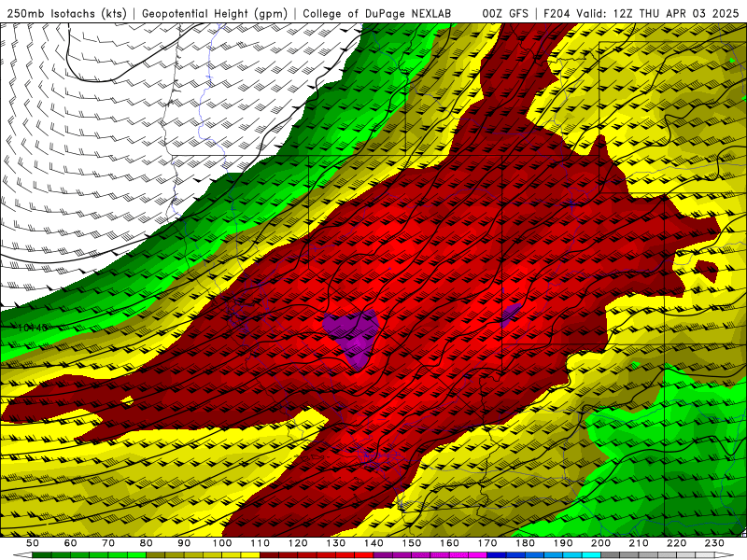Click the 190 kt legend value
This screenshot has height=560, width=747.
pos(563,543)
